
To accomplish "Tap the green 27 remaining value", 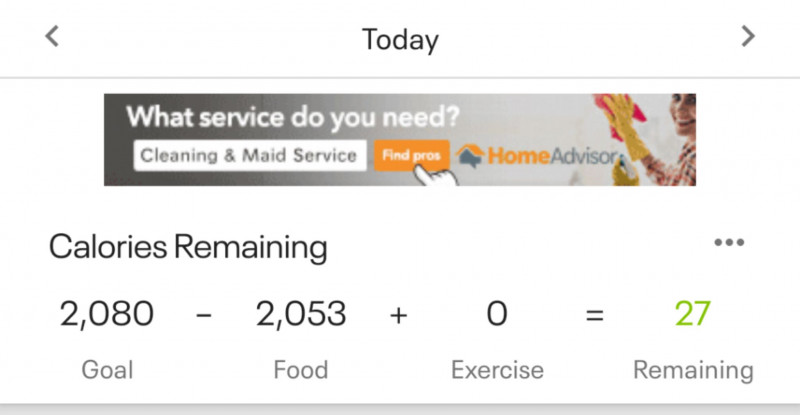I will pyautogui.click(x=692, y=314).
